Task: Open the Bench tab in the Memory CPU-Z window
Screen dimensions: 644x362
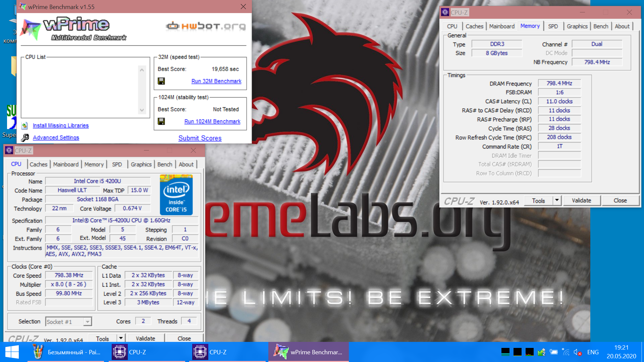Action: (601, 26)
